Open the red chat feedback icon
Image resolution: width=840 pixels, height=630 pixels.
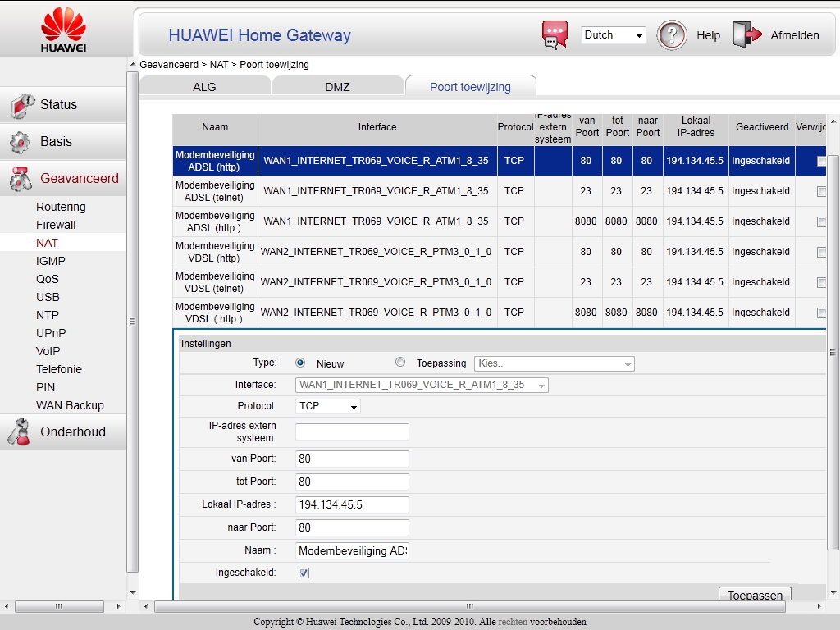[x=555, y=34]
